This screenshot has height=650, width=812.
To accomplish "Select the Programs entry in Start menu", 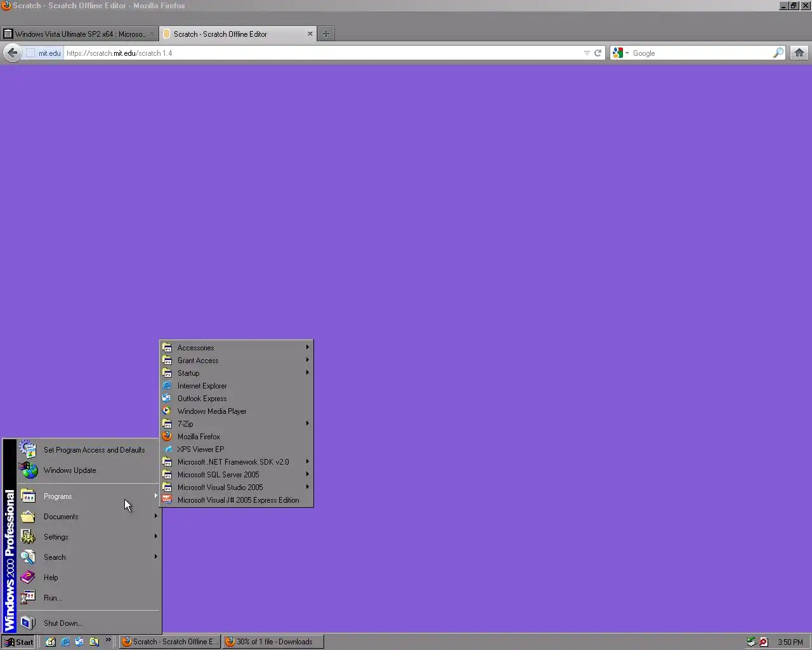I will point(88,496).
